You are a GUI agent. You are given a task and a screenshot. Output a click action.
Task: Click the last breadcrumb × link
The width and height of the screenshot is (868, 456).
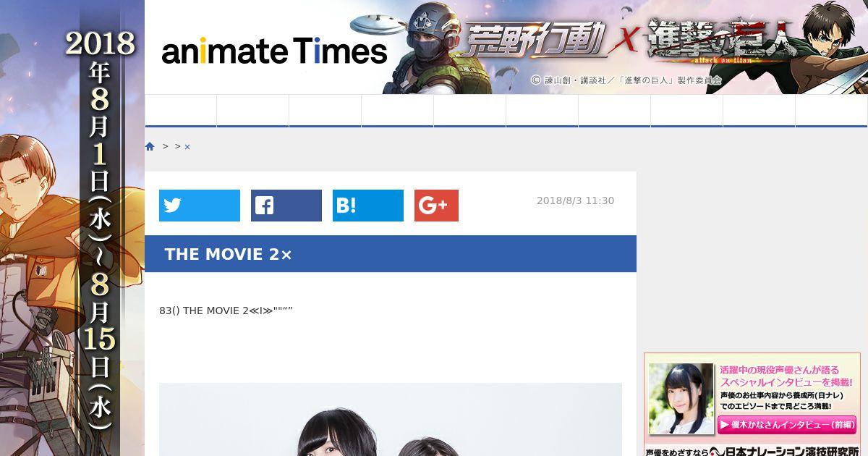tap(187, 147)
